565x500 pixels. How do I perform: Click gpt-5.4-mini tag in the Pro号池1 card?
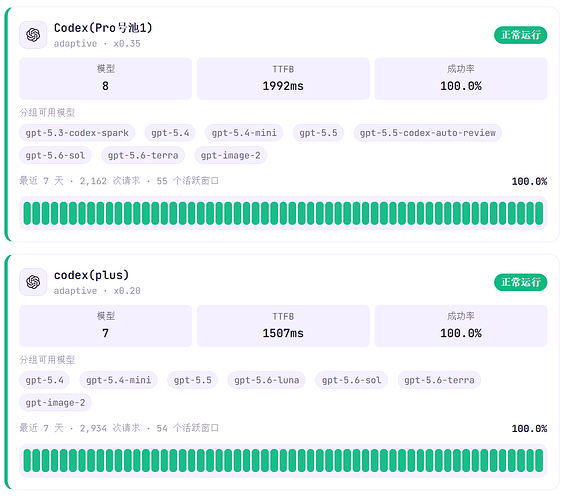click(x=244, y=133)
